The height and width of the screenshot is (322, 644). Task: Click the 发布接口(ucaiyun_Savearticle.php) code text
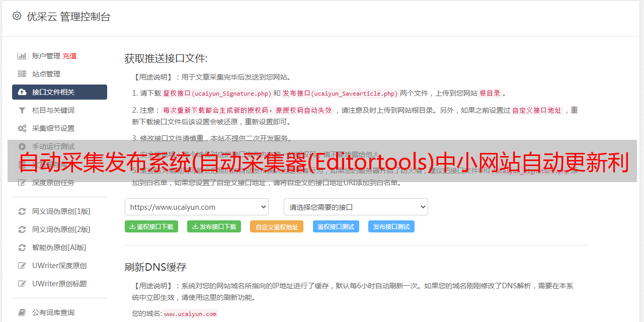tap(340, 93)
